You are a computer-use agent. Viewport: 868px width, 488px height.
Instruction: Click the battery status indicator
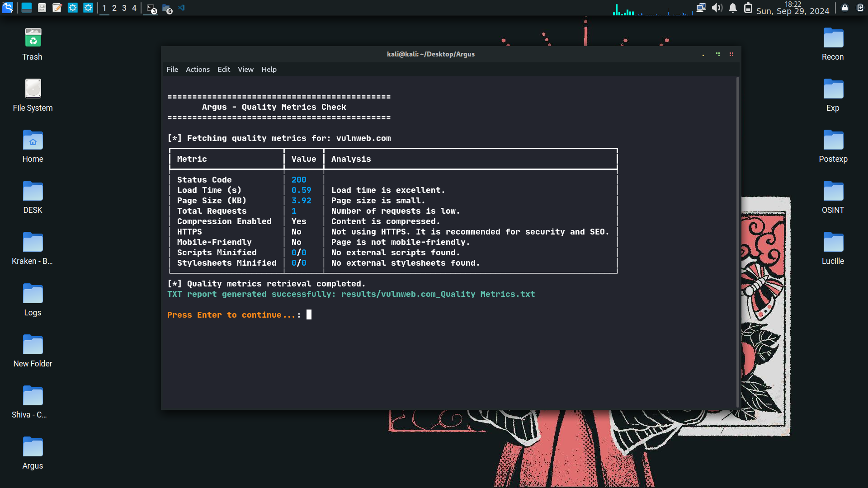tap(748, 8)
